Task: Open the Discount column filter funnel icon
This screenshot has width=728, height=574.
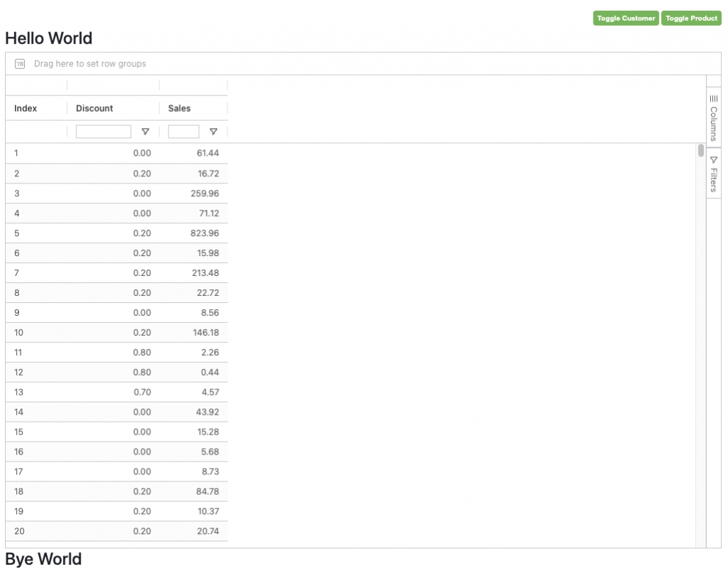Action: click(x=145, y=132)
